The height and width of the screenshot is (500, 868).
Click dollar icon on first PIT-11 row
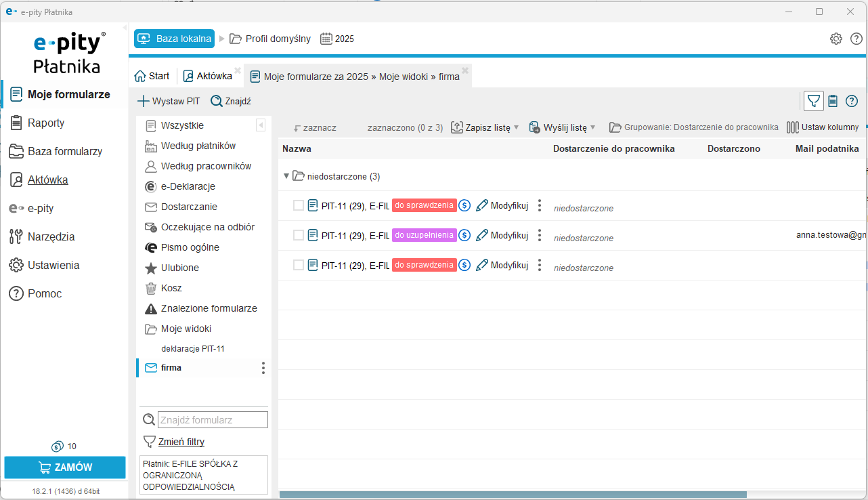point(464,205)
